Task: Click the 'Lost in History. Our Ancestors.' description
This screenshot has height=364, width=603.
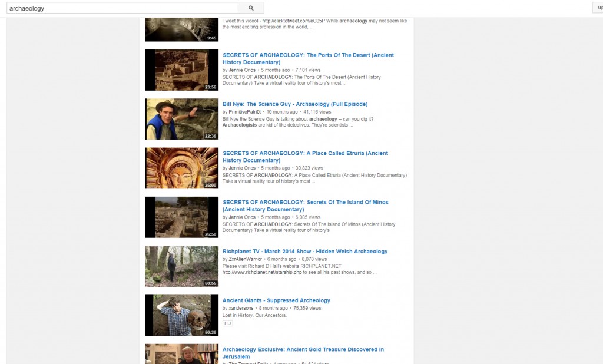Action: [254, 315]
